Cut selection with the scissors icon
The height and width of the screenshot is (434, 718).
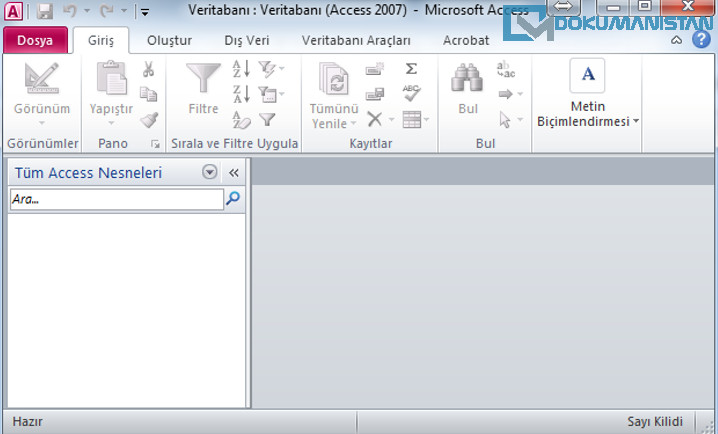click(148, 69)
